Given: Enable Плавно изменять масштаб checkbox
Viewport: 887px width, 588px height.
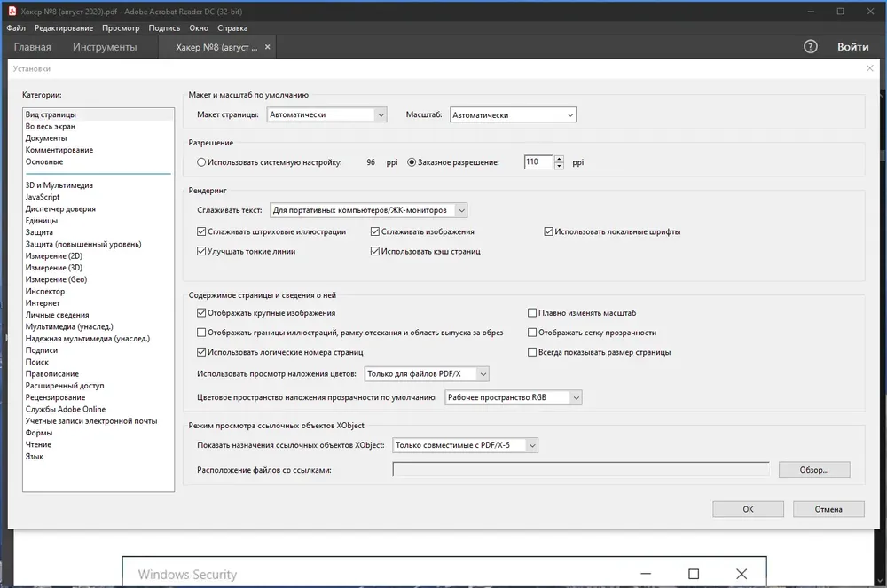Looking at the screenshot, I should coord(531,313).
